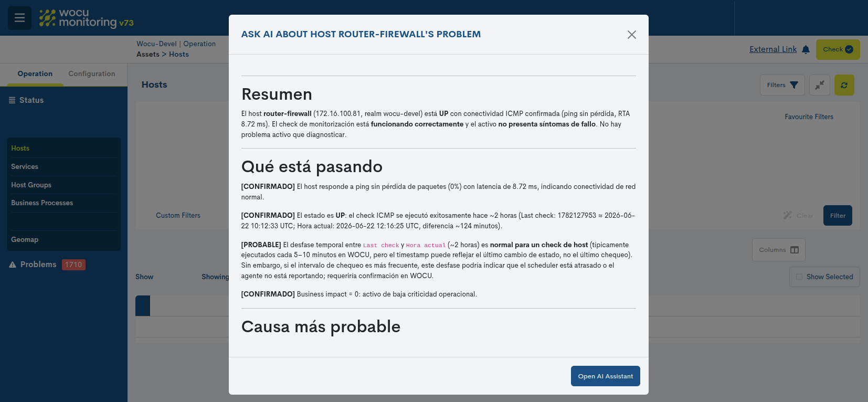868x402 pixels.
Task: Open the External Link
Action: click(773, 49)
